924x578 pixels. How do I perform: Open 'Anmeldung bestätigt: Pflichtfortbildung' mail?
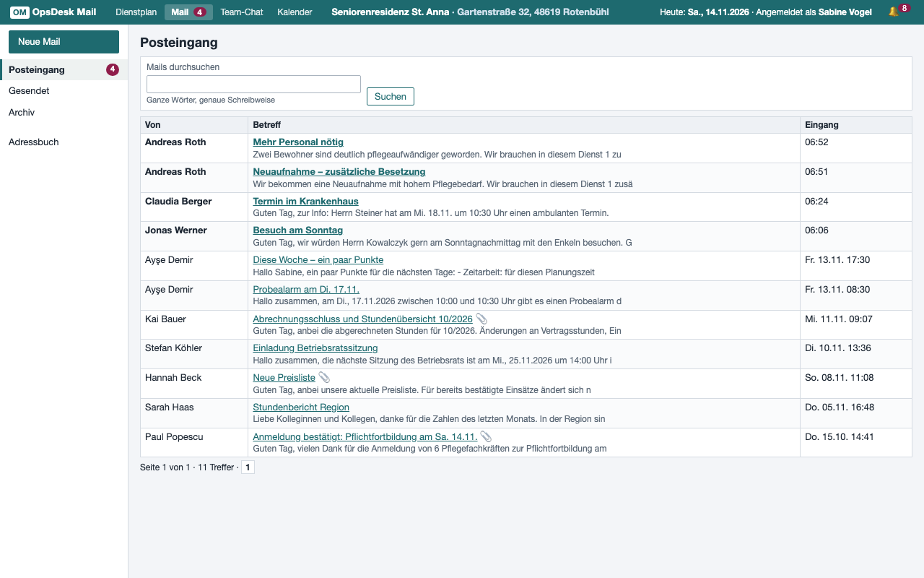365,436
